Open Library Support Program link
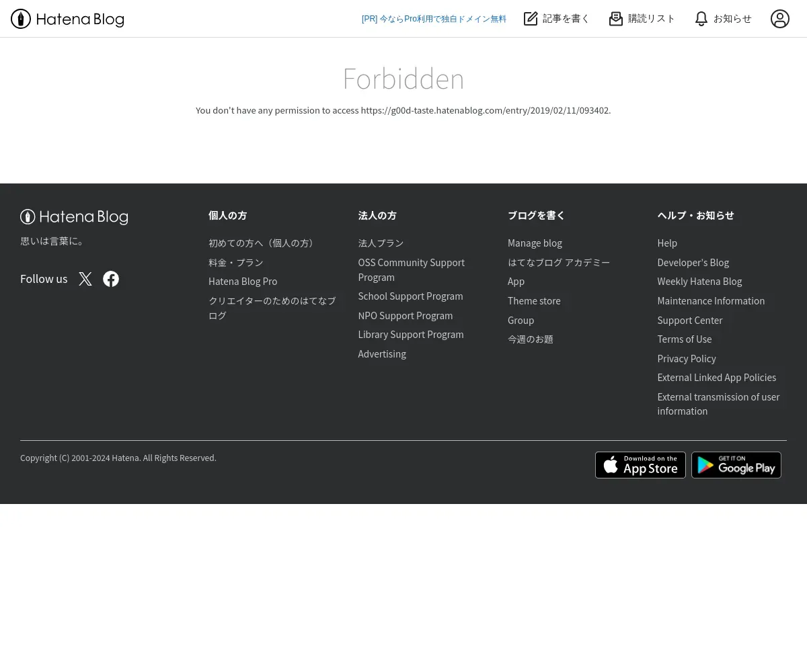807x672 pixels. pos(411,335)
